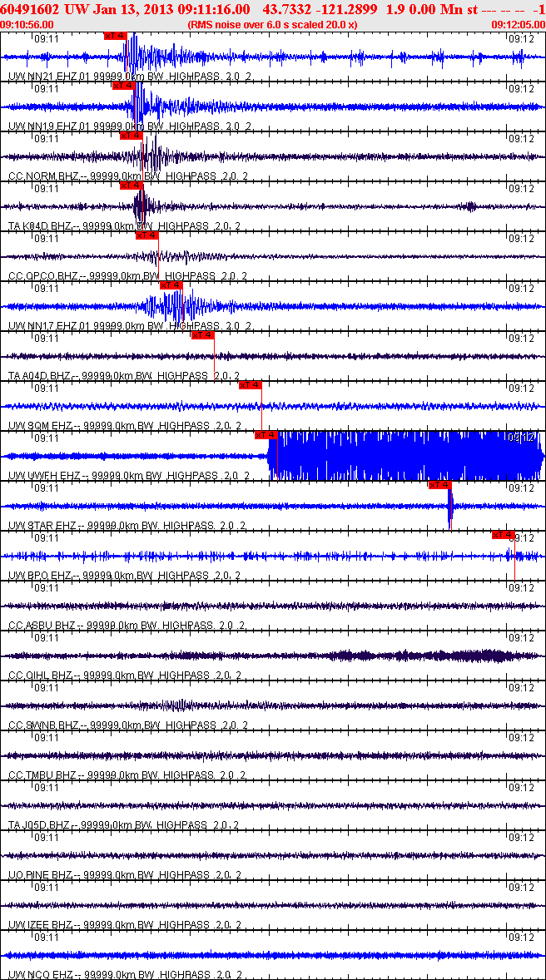Select the xT 4 pick marker on NORM trace
Image resolution: width=546 pixels, height=980 pixels.
131,136
